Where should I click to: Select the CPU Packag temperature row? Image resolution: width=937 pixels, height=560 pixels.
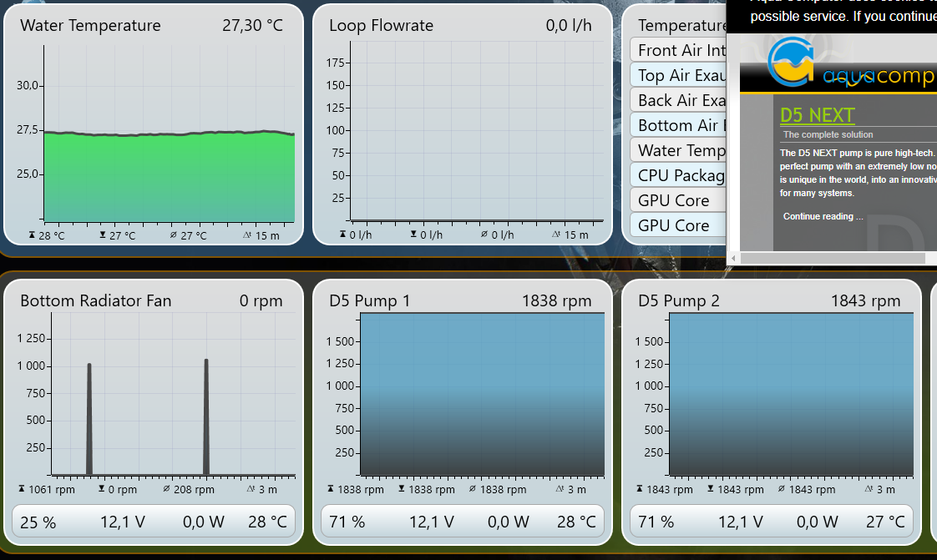coord(678,175)
